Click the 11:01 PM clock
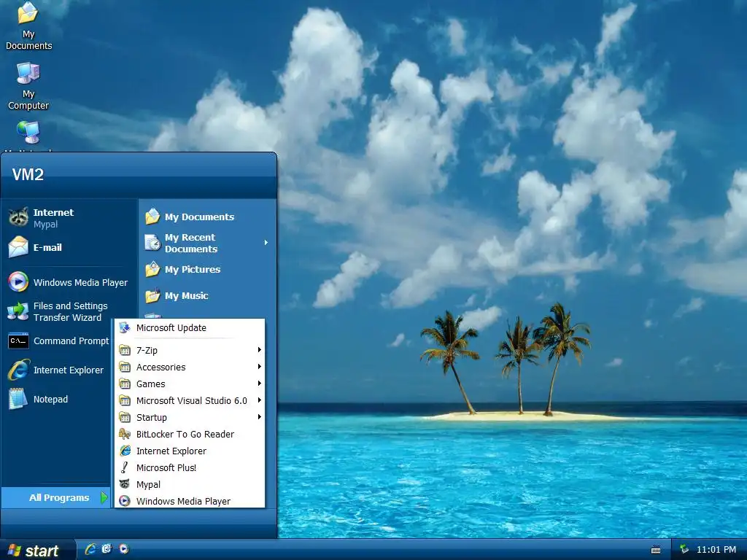Screen dimensions: 747x560 click(x=716, y=550)
